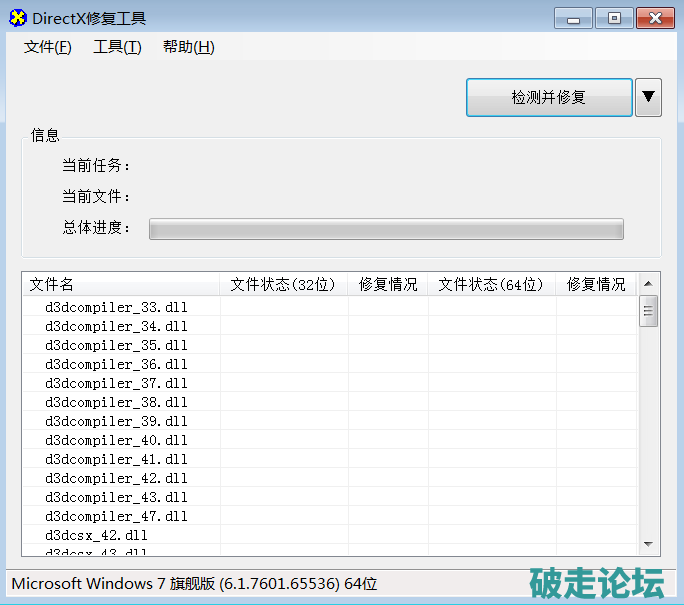This screenshot has width=684, height=605.
Task: Select d3dcsx_42.dll in the file list
Action: point(96,535)
